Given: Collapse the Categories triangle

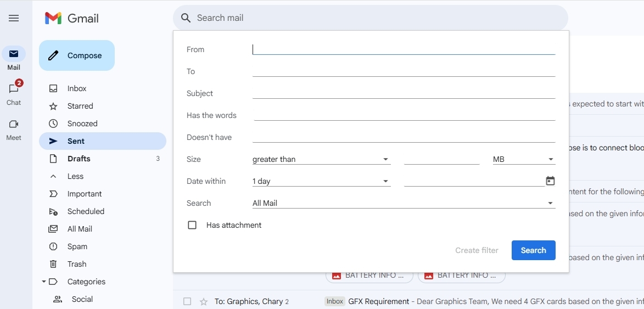Looking at the screenshot, I should click(x=43, y=282).
